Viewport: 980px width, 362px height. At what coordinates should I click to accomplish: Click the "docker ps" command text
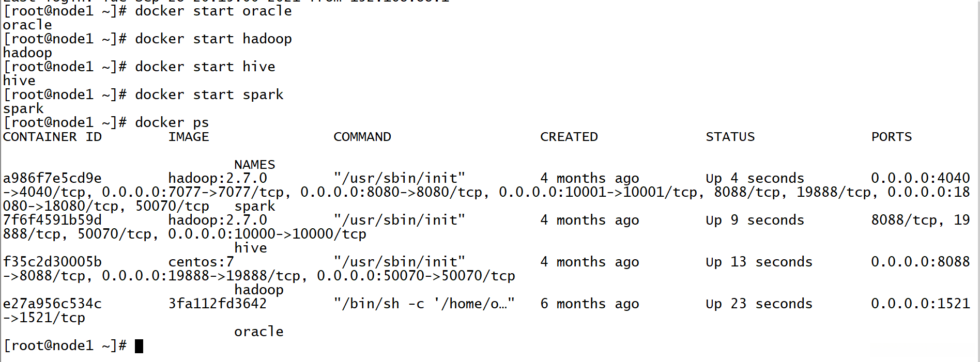tap(172, 123)
